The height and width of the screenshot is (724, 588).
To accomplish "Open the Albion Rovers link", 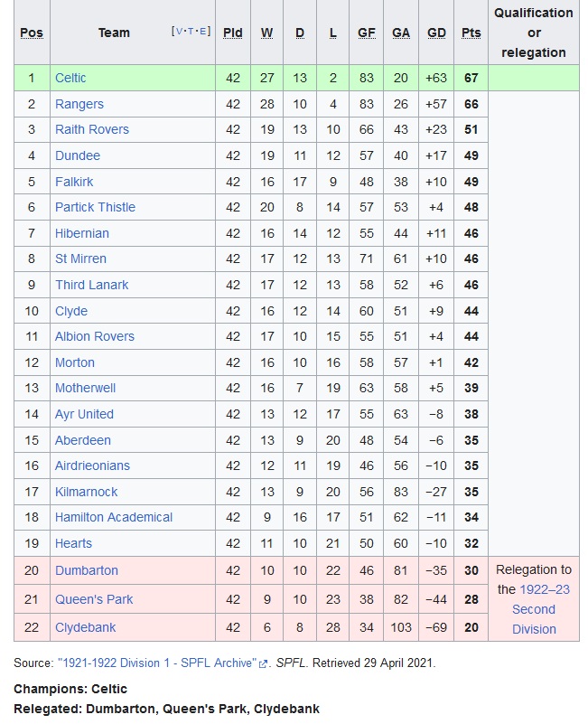I will (95, 336).
